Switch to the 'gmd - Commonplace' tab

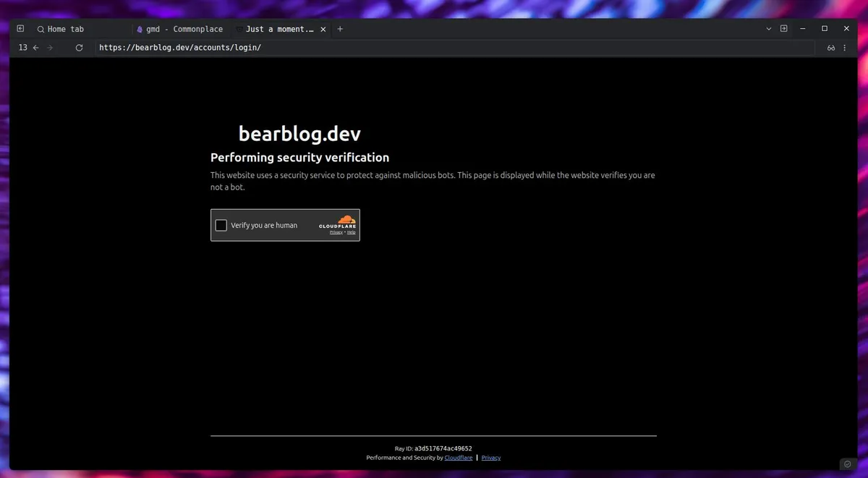(179, 29)
